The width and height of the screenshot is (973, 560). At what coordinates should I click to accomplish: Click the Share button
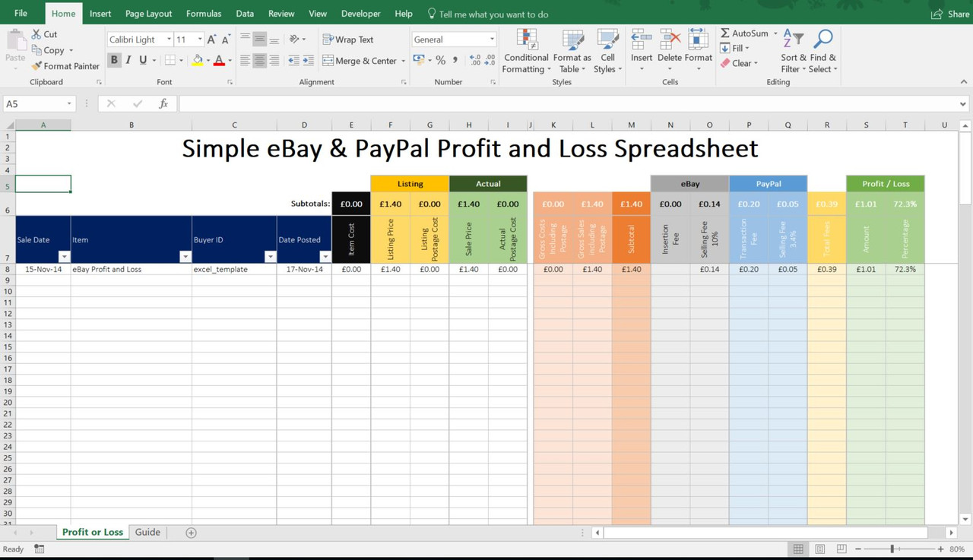[950, 14]
